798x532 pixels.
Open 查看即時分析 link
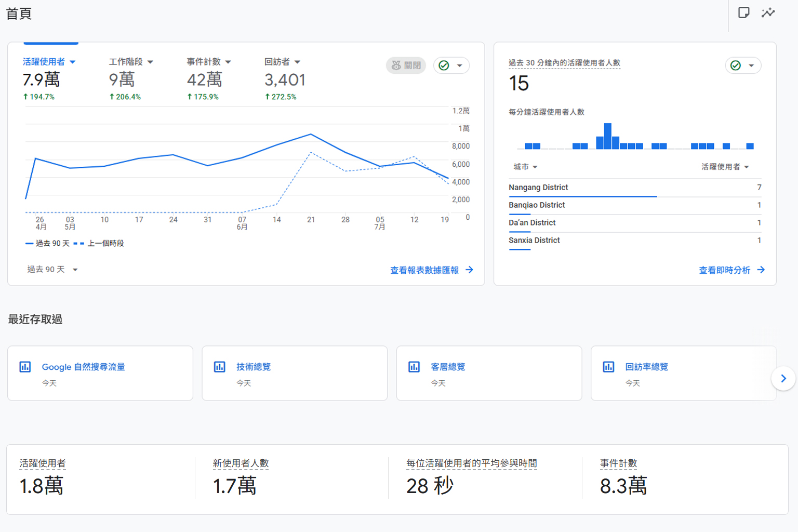tap(724, 270)
